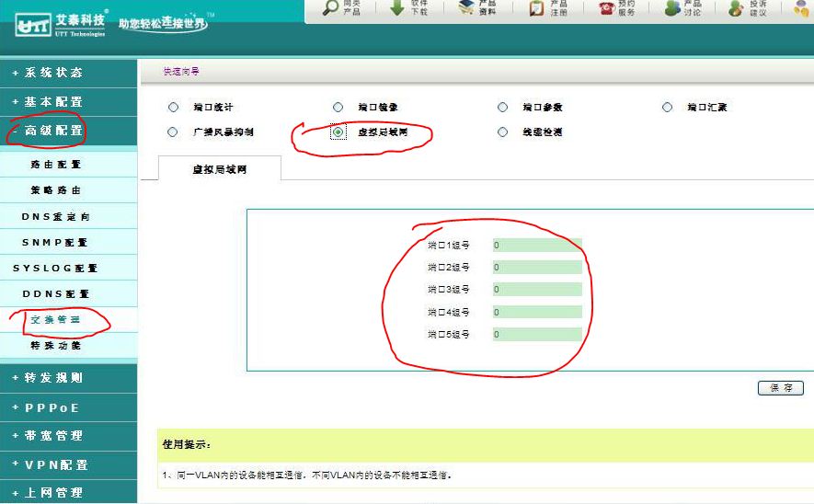The image size is (814, 504).
Task: Focus the 端口1组号 input field
Action: 537,245
